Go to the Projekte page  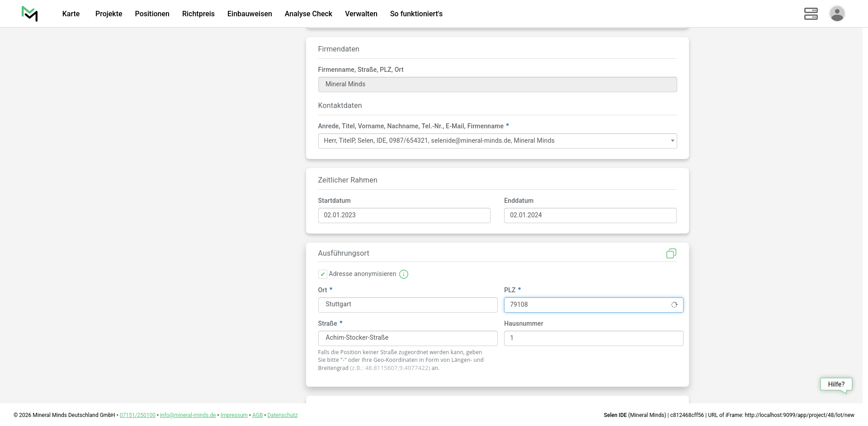pos(108,14)
